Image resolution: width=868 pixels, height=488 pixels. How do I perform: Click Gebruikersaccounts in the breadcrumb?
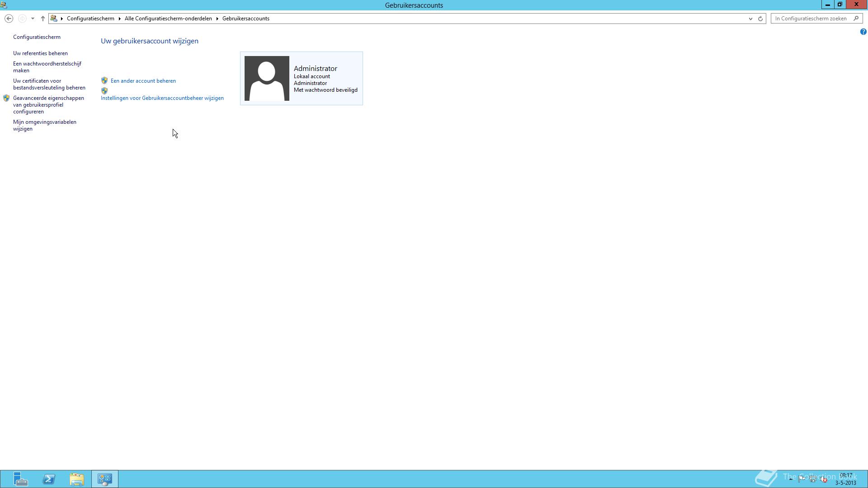click(x=246, y=19)
